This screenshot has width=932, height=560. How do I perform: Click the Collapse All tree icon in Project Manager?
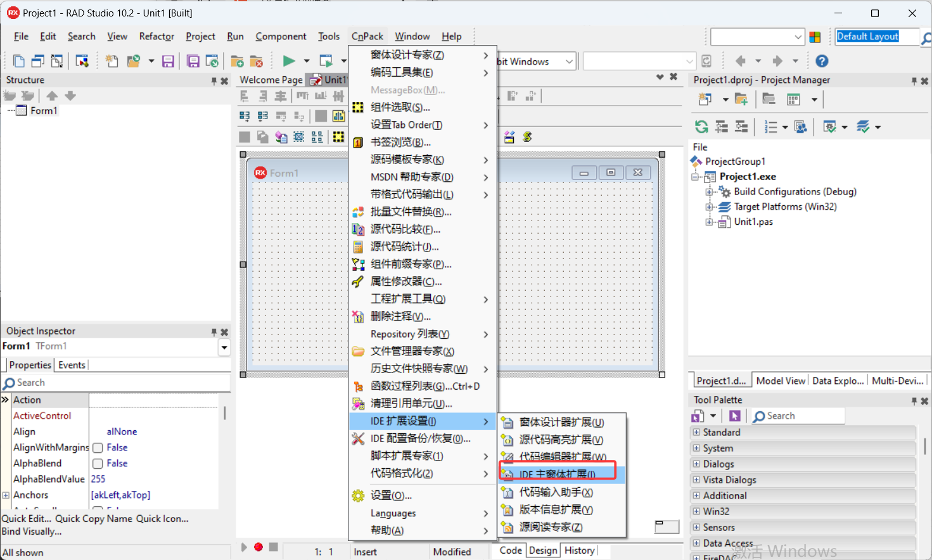(741, 127)
